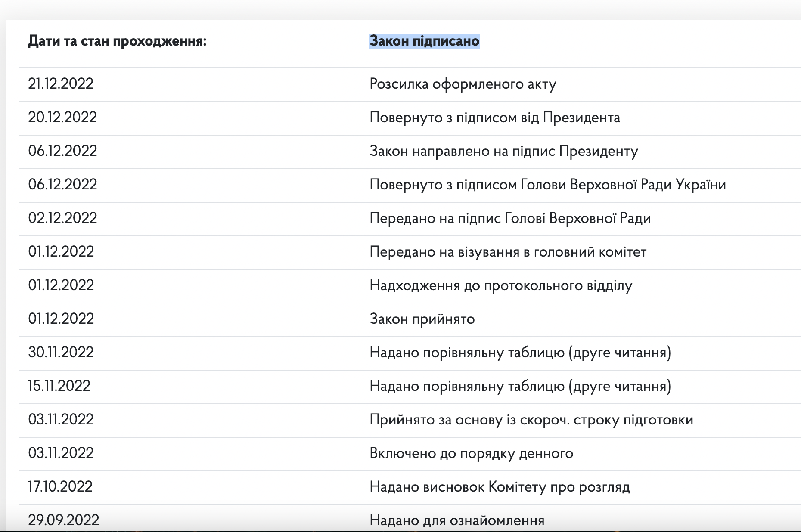Click 'Розсилка оформленого акту' entry
801x532 pixels.
click(463, 84)
